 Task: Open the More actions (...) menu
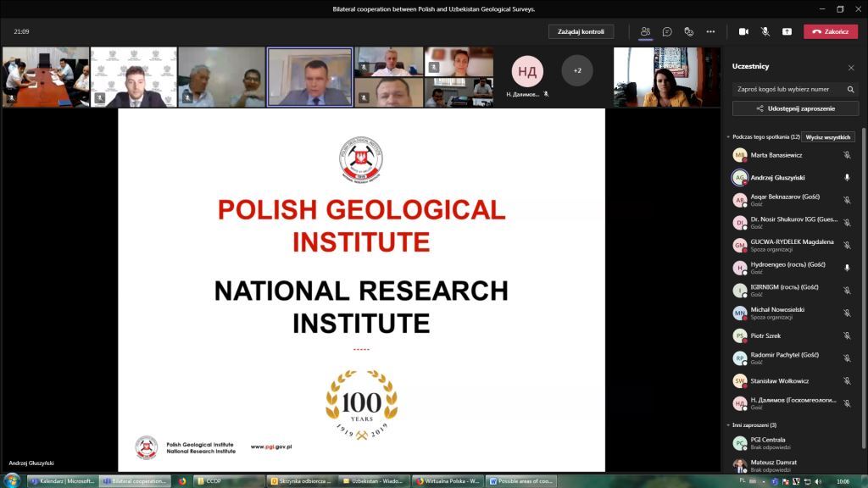[x=710, y=31]
